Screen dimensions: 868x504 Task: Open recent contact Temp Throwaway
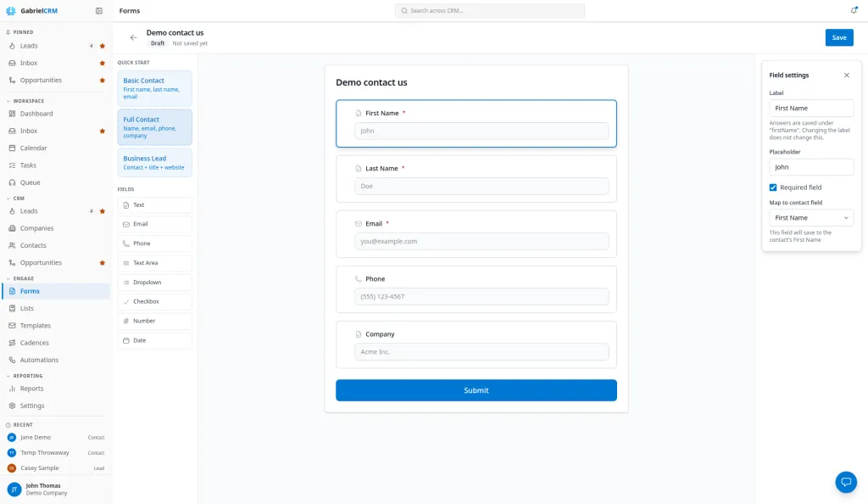coord(56,453)
